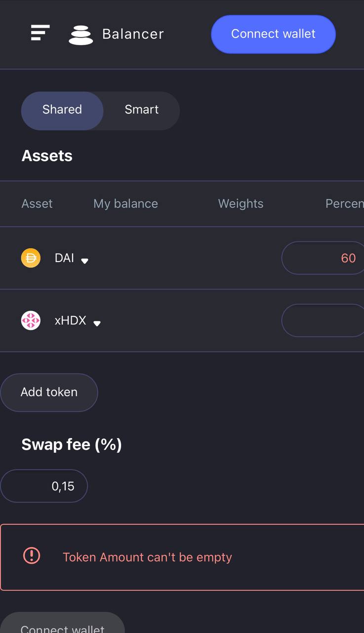Click the empty xHDX weight field

(323, 320)
